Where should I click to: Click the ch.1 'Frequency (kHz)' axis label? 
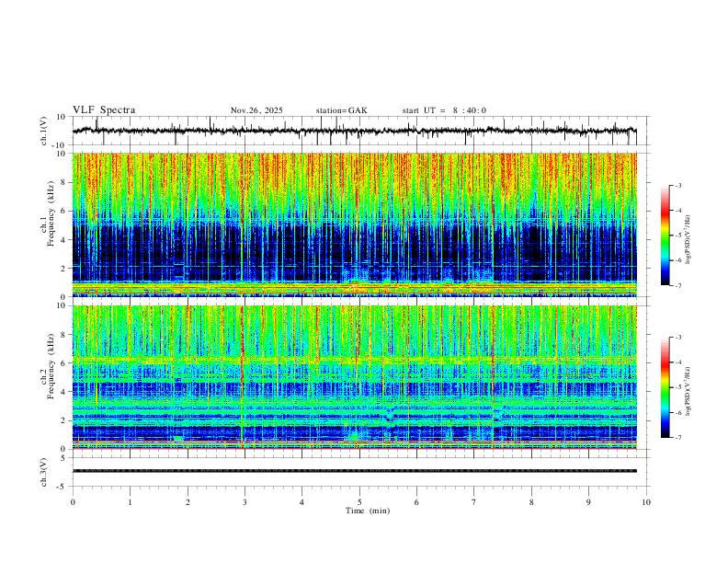51,214
